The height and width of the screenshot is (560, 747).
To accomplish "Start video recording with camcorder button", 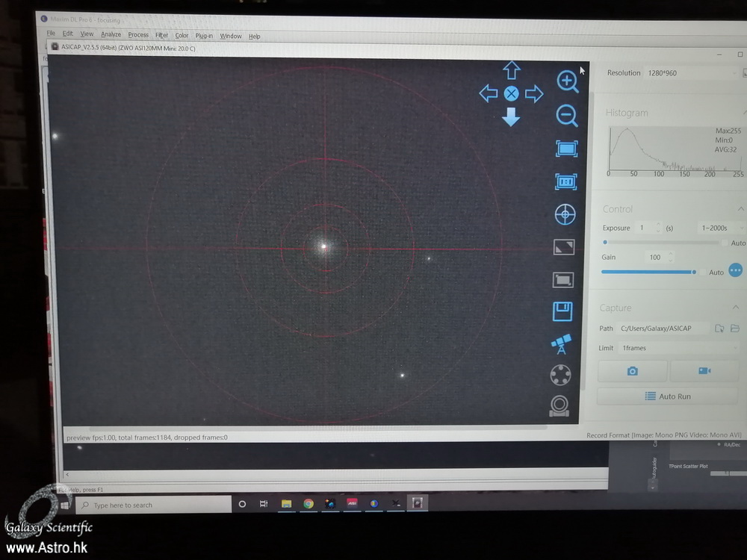I will (704, 371).
